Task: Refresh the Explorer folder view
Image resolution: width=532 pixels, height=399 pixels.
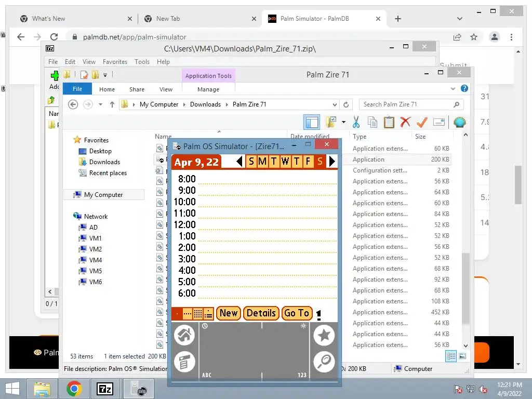Action: (x=346, y=105)
